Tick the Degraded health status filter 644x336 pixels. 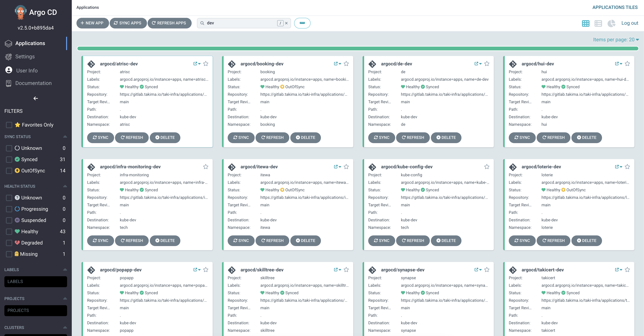pyautogui.click(x=9, y=243)
